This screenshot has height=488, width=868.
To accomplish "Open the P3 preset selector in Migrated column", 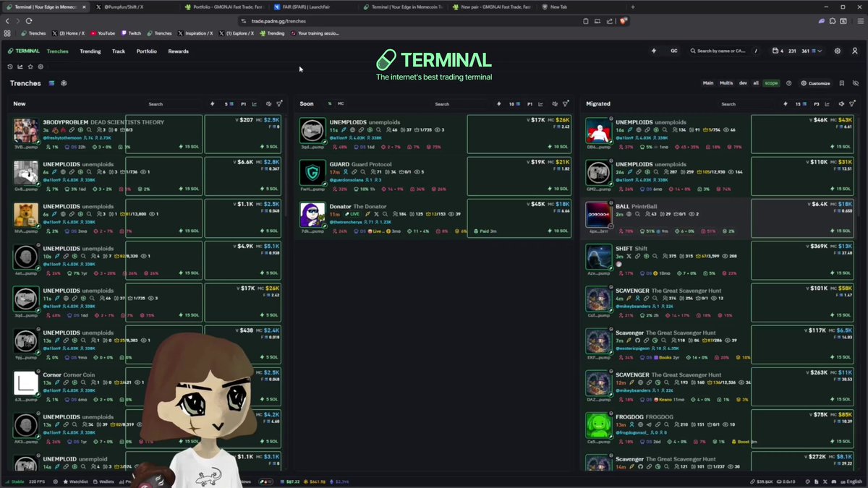I will (x=817, y=104).
